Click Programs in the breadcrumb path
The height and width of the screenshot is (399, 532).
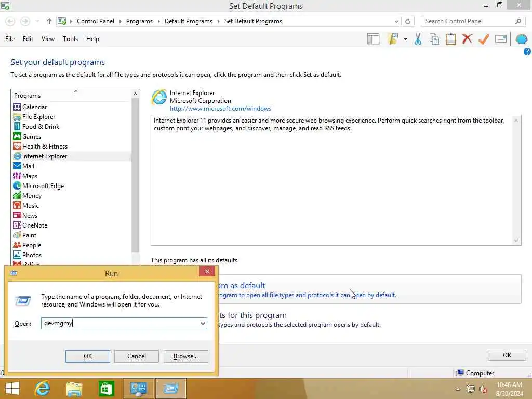coord(139,21)
